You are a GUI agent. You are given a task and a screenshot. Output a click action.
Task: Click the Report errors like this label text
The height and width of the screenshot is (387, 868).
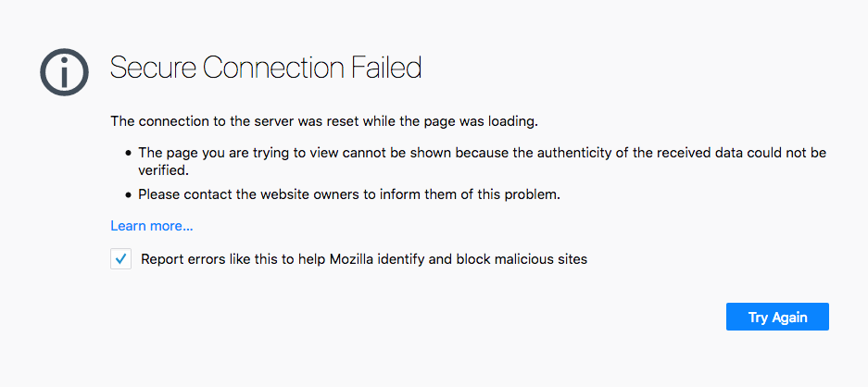(364, 258)
